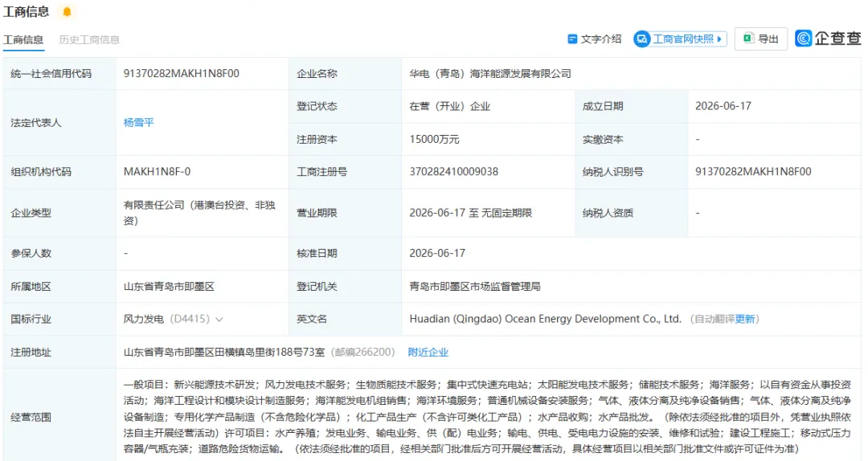
Task: Select the 核准日期 value 2026-06-17
Action: pyautogui.click(x=436, y=253)
